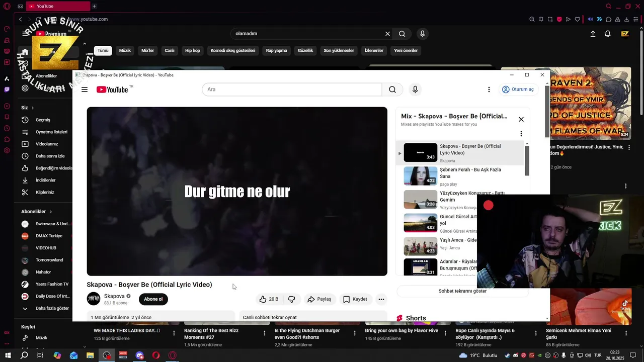Click the search magnifier button in the popup window

point(392,89)
